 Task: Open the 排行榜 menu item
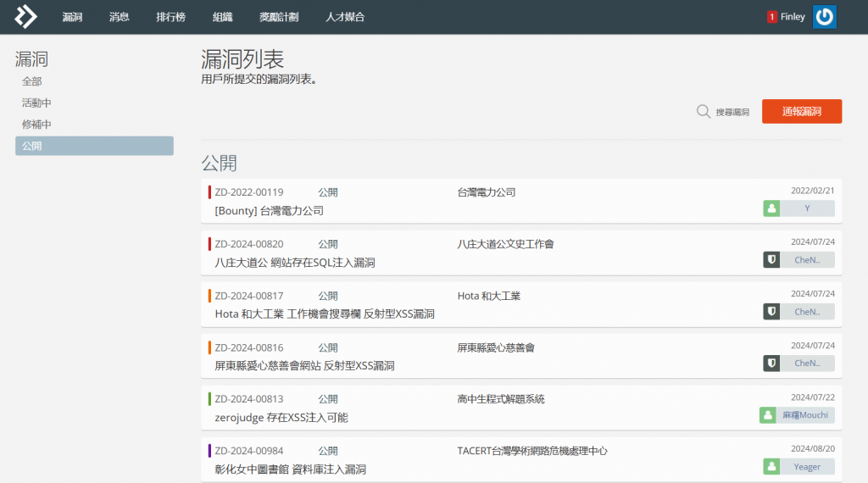point(170,17)
